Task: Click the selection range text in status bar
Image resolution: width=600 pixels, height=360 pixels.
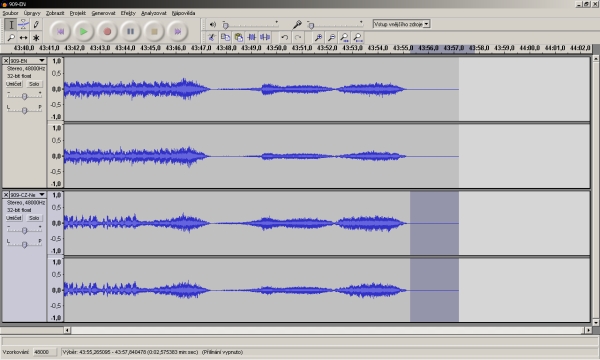Action: 152,352
